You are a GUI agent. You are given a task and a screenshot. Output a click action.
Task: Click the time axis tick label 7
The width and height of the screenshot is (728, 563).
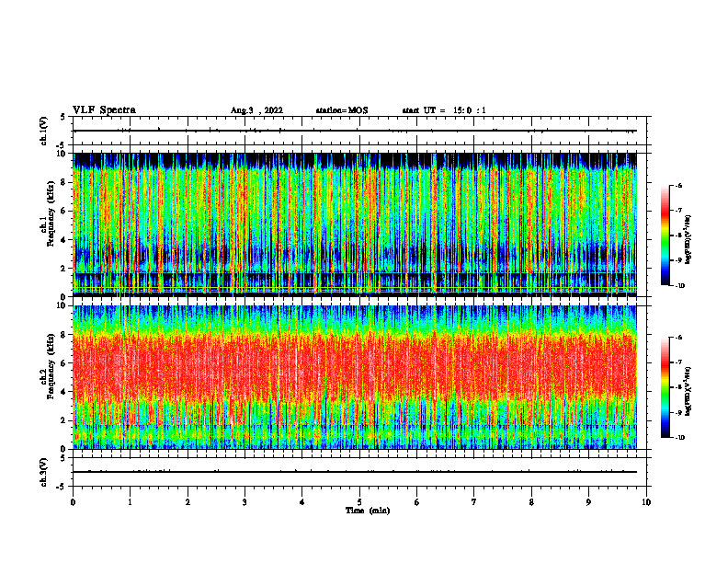474,502
